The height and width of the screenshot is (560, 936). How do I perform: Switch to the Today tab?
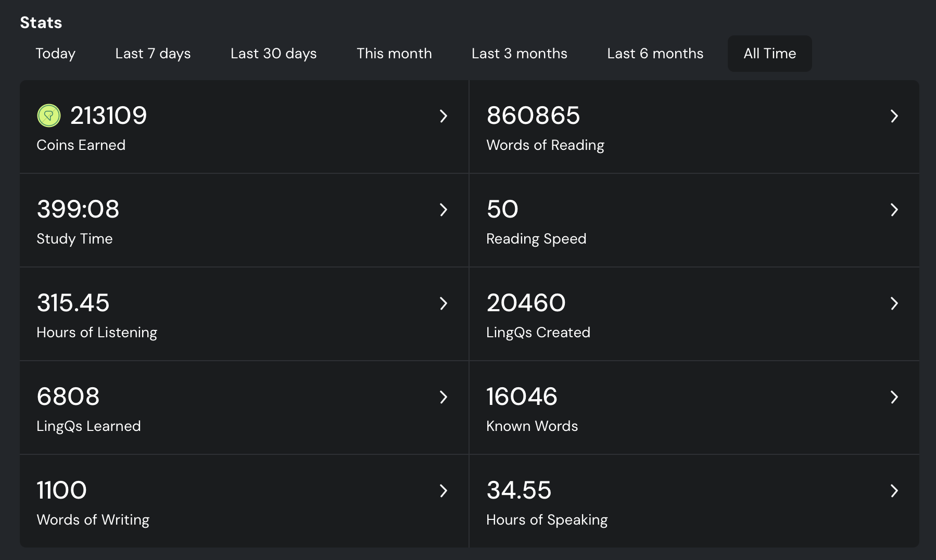tap(56, 54)
